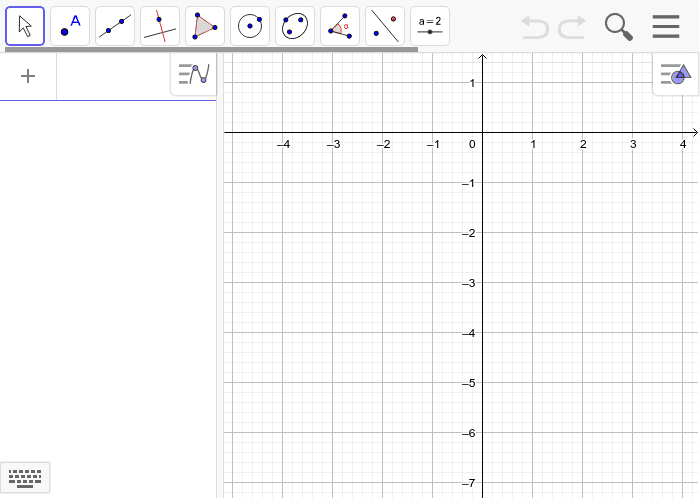Image resolution: width=700 pixels, height=500 pixels.
Task: Toggle the Graphics view style bar
Action: point(675,74)
